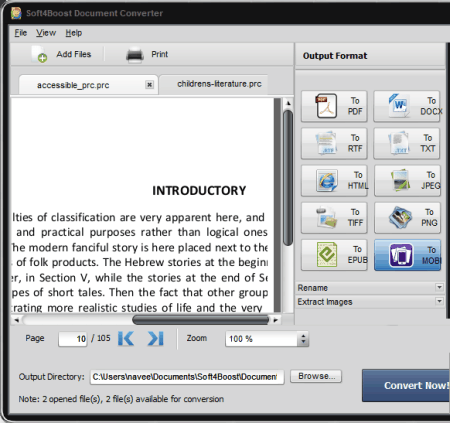Screen dimensions: 450x423
Task: Go to the first page arrow
Action: click(x=126, y=338)
